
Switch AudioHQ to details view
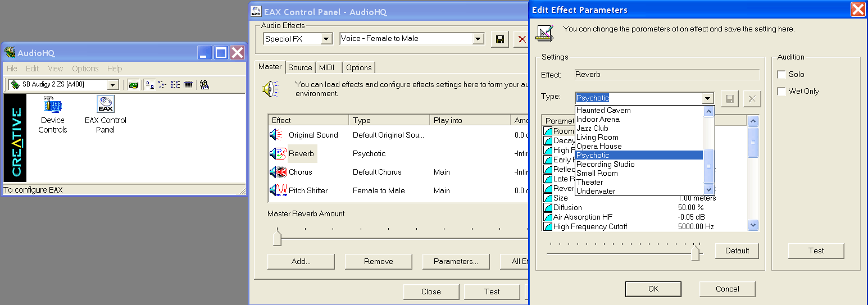[188, 85]
